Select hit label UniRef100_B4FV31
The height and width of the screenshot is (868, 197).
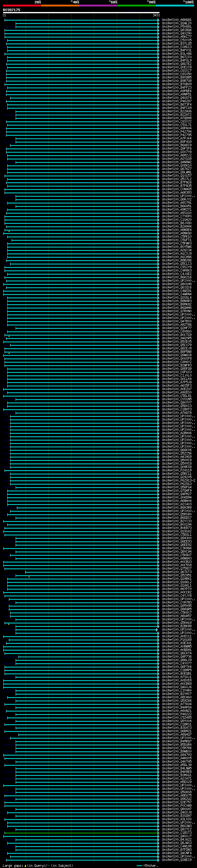point(176,50)
